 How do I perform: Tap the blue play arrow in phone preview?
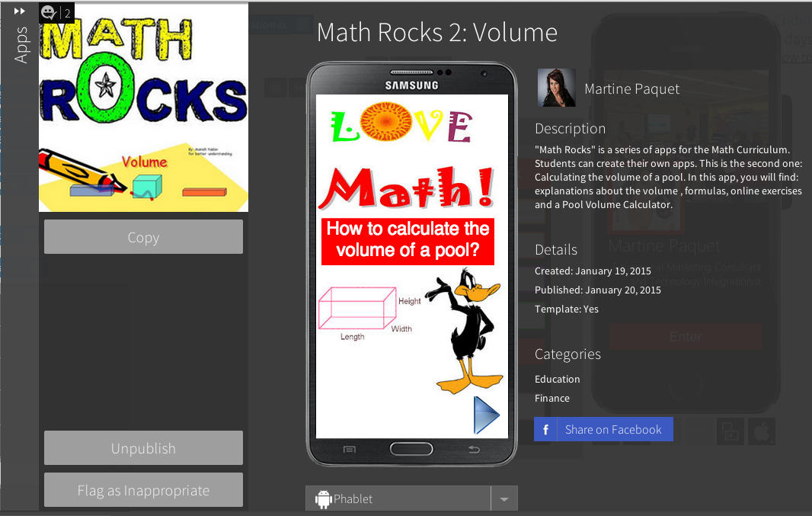point(486,415)
